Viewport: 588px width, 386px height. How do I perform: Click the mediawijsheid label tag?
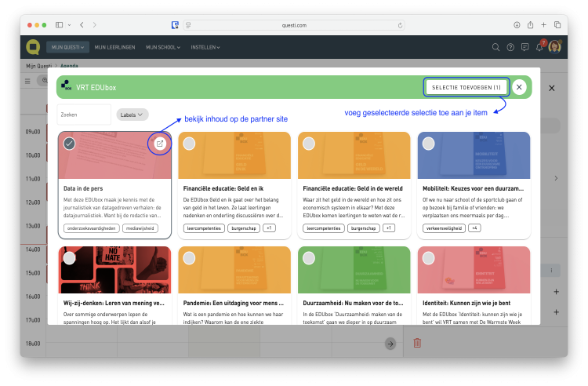(x=140, y=228)
